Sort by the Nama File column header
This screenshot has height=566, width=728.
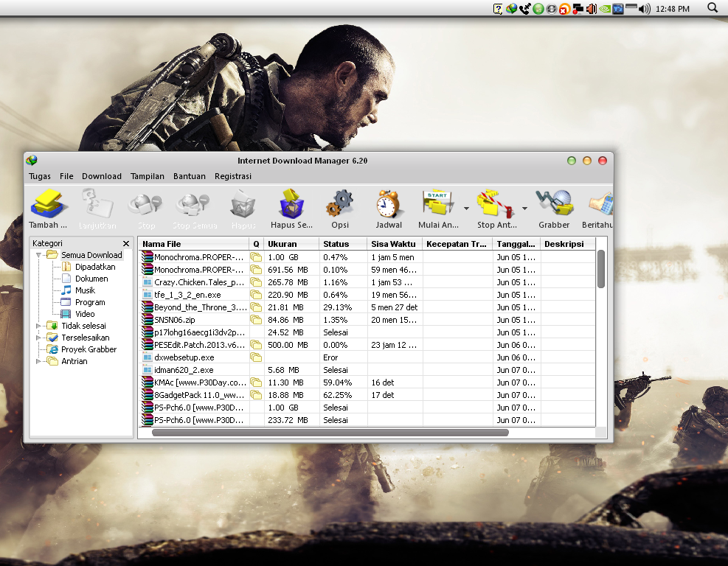[193, 244]
